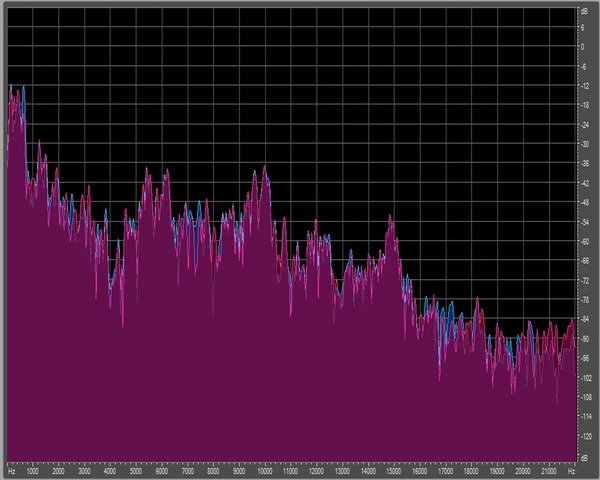Click the 12000 frequency axis label
600x480 pixels.
tap(316, 471)
